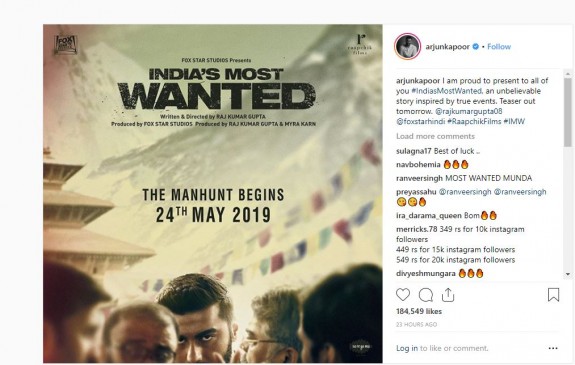The width and height of the screenshot is (575, 365).
Task: Open @rajkumargupta08 mention link
Action: coord(469,111)
